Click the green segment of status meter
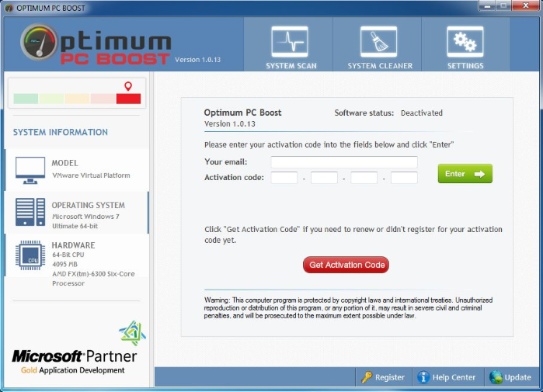543x392 pixels. click(x=26, y=99)
